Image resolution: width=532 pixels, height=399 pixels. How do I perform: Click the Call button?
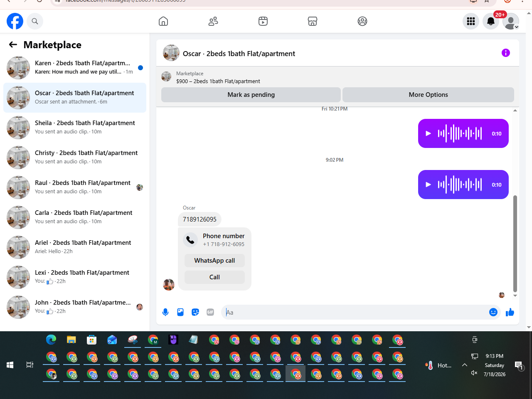pos(214,277)
